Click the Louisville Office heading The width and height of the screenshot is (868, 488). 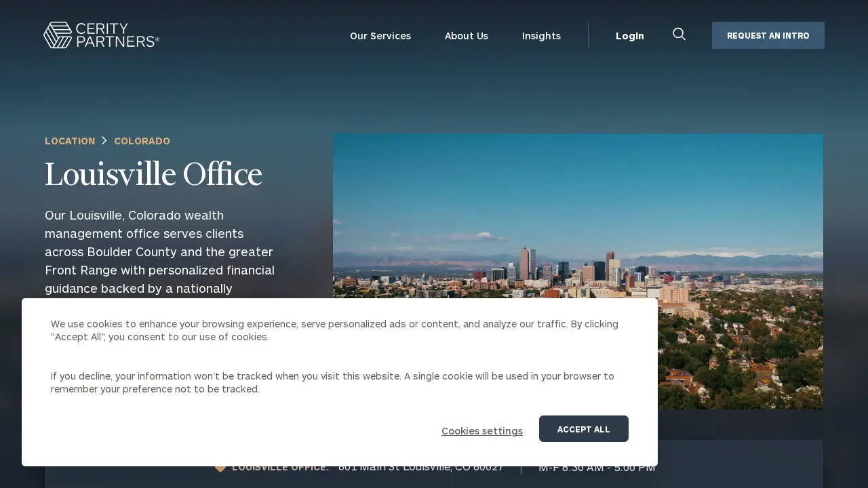click(x=153, y=174)
